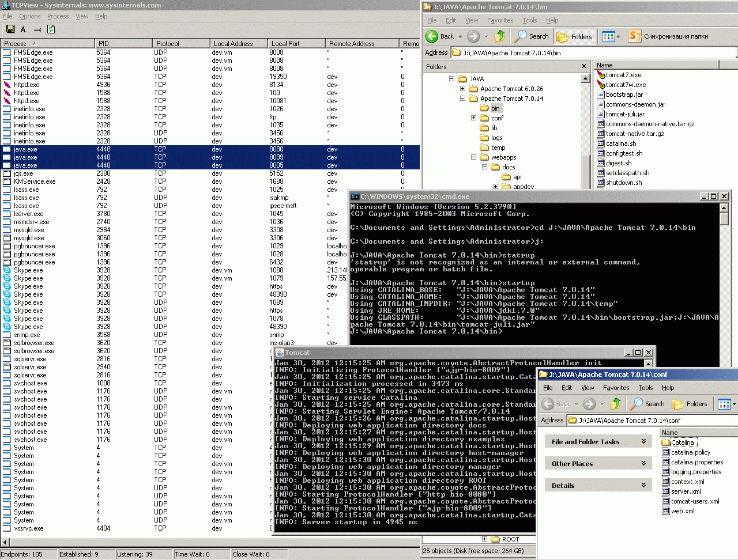Screen dimensions: 738x560
Task: Click the Address field in bin window
Action: point(594,52)
